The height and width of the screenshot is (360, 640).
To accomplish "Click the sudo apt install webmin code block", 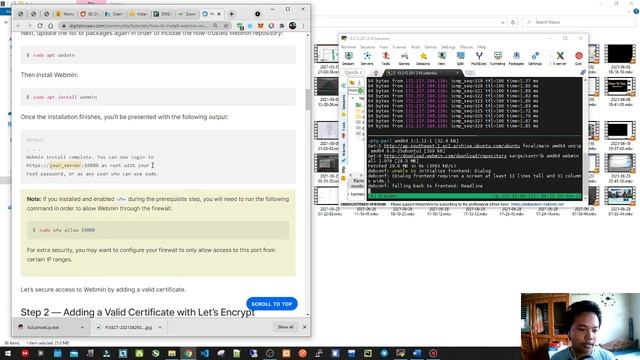I will coord(158,97).
